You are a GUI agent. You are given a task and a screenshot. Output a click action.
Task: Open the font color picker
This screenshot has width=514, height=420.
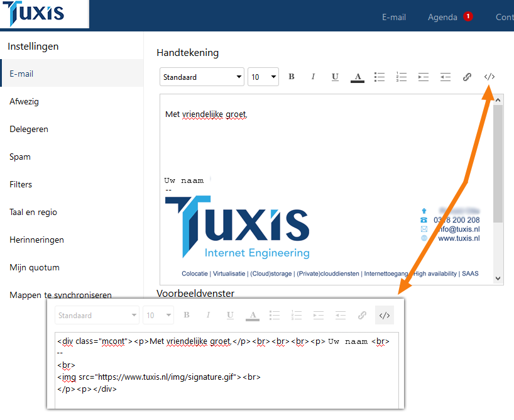click(x=358, y=77)
